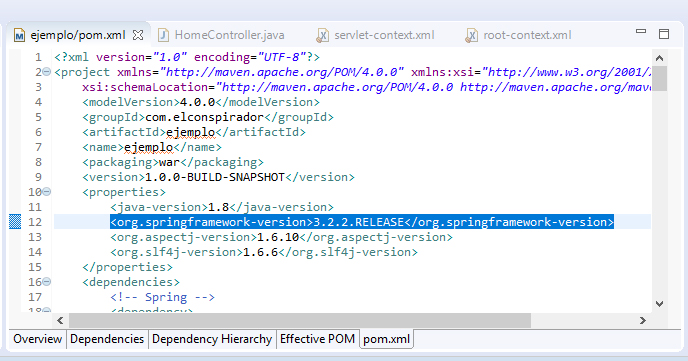
Task: Click the highlighted 3.2.2.RELEASE springframework line
Action: coord(362,222)
